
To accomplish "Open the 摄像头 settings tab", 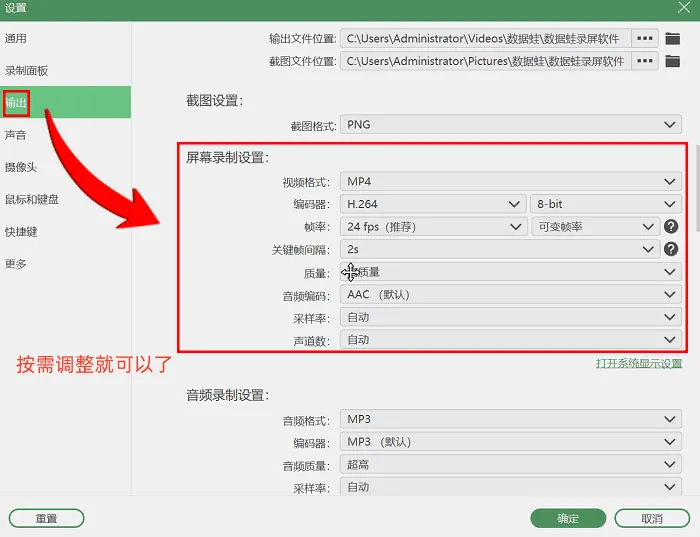I will coord(65,167).
